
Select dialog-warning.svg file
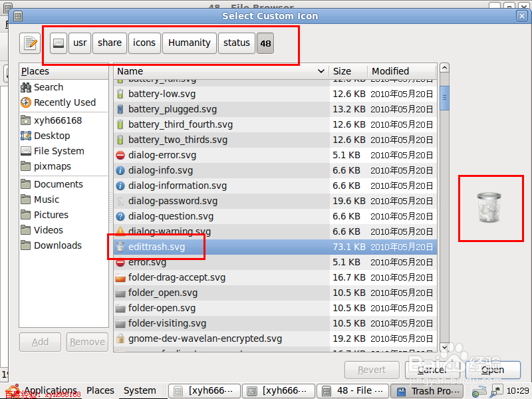coord(275,231)
